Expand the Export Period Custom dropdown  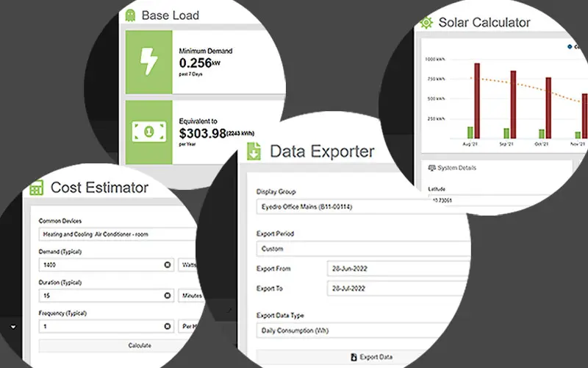360,248
